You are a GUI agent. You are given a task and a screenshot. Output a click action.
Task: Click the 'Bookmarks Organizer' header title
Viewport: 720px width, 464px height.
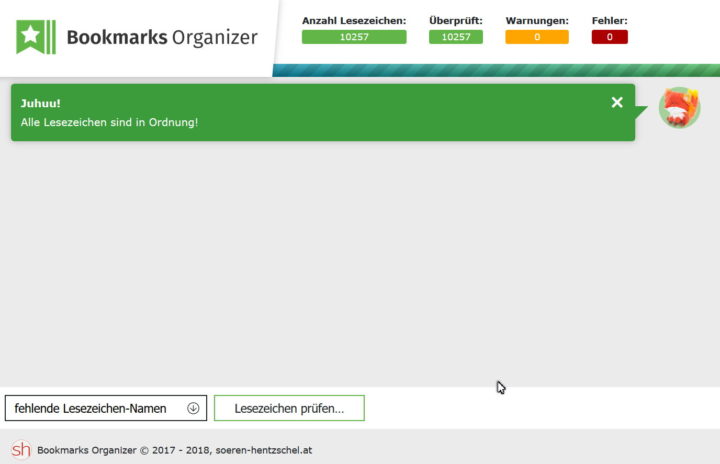[x=161, y=38]
